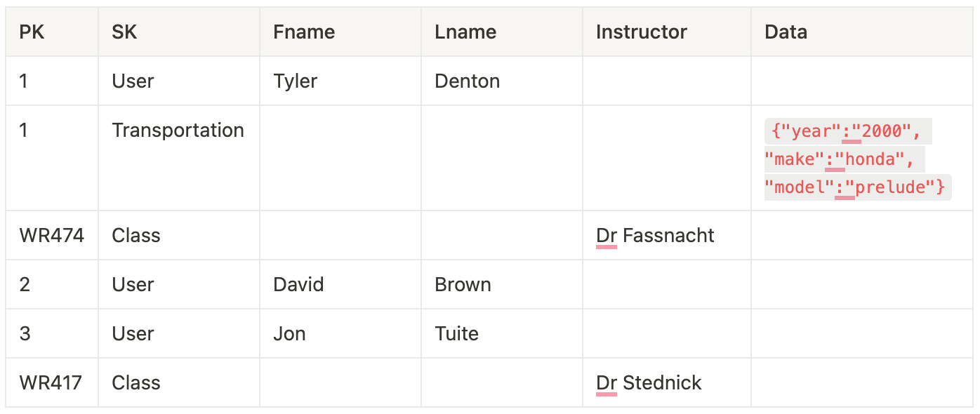The width and height of the screenshot is (980, 414).
Task: Select the Transportation cell
Action: click(x=178, y=131)
